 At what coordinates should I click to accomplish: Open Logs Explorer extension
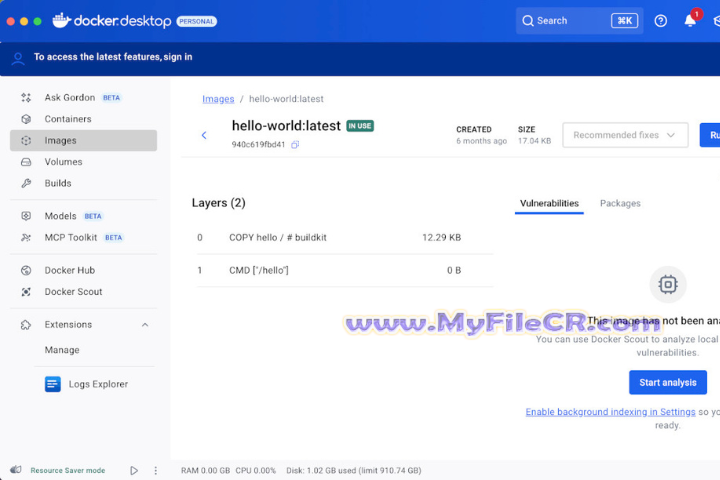[x=98, y=384]
